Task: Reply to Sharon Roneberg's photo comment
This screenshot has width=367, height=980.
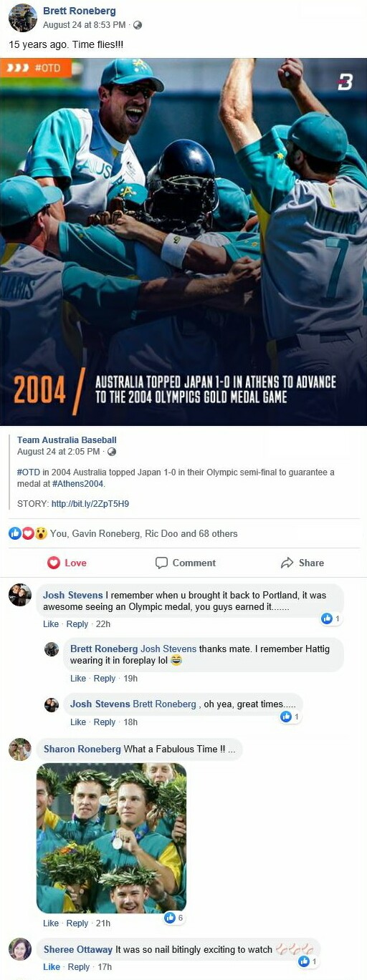Action: [77, 923]
